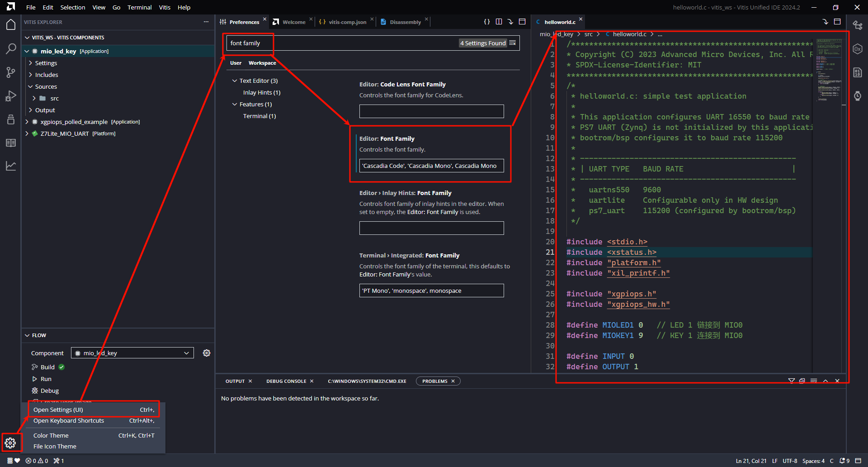
Task: Click Inlay Hints (1) in settings tree
Action: (262, 92)
